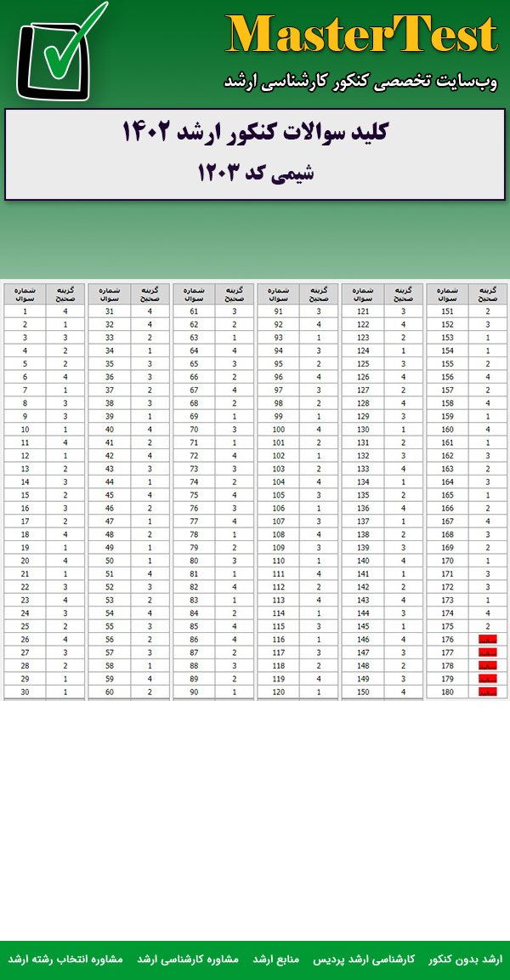Click the question number 150 cell
This screenshot has height=980, width=510.
coord(363,692)
